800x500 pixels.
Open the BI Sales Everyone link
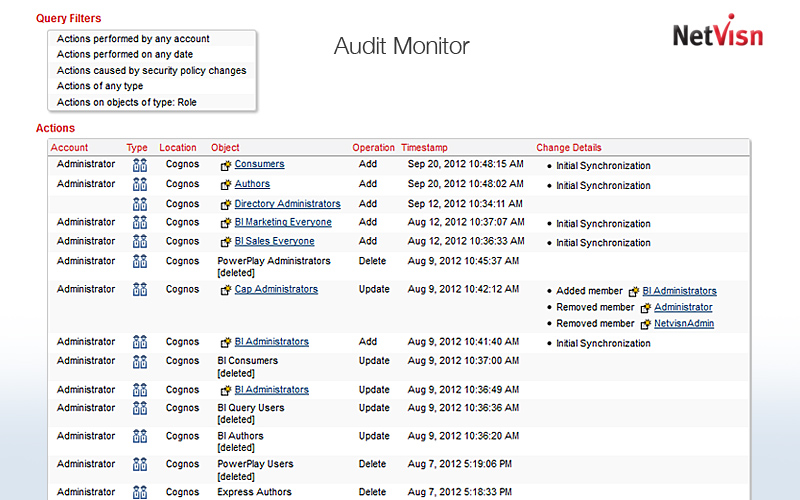[x=274, y=241]
